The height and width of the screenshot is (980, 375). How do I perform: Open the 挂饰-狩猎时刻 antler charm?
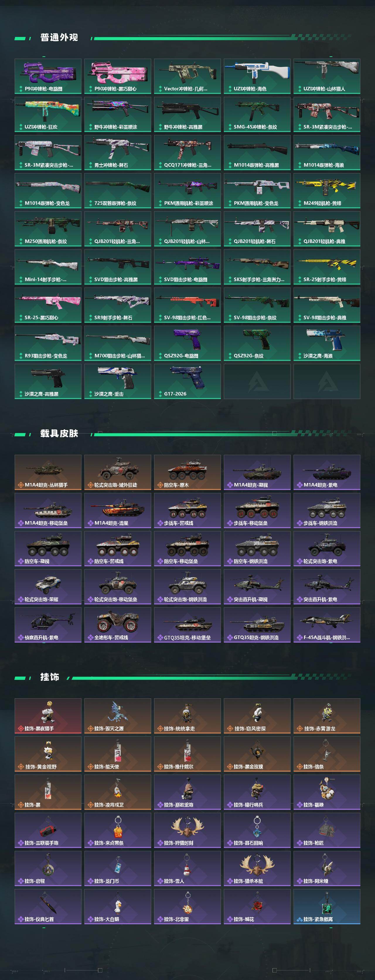187,830
